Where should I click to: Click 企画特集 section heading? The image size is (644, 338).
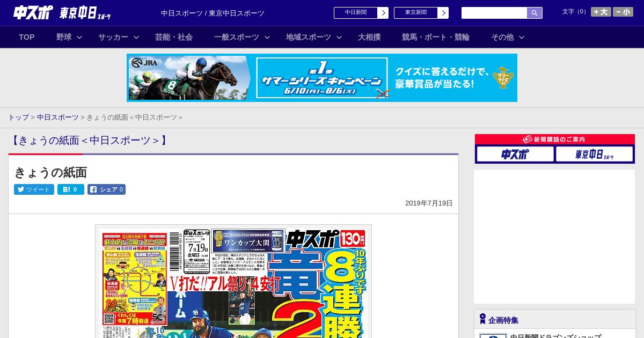503,320
